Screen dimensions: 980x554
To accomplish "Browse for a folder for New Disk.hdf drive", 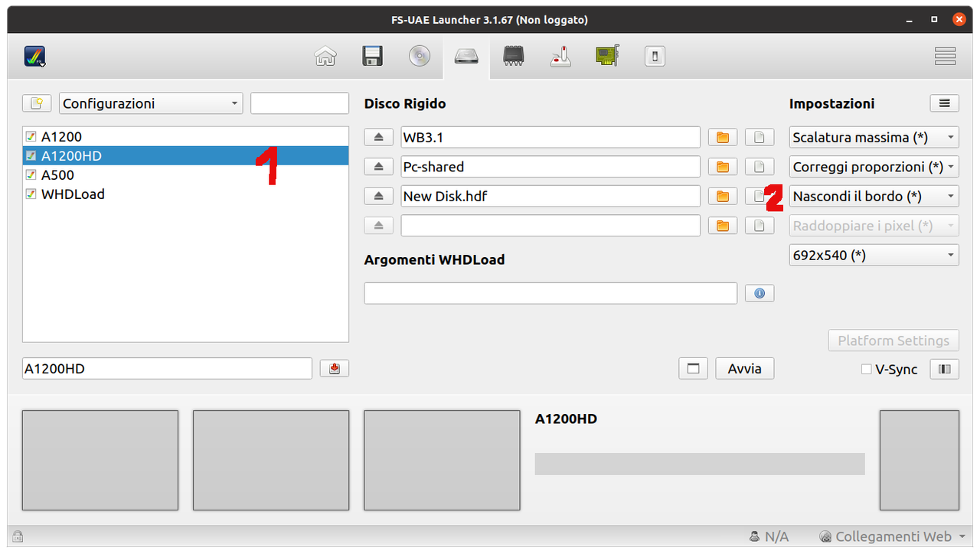I will [722, 197].
